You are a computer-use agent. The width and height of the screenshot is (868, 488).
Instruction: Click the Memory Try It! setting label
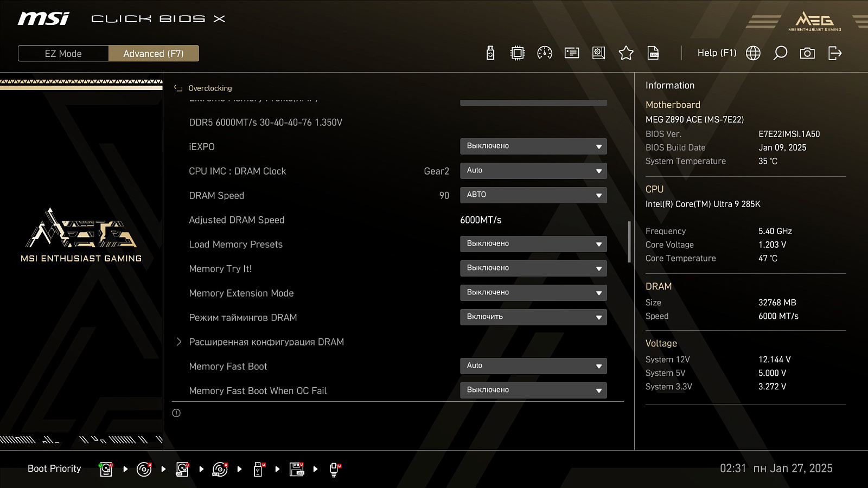click(220, 269)
